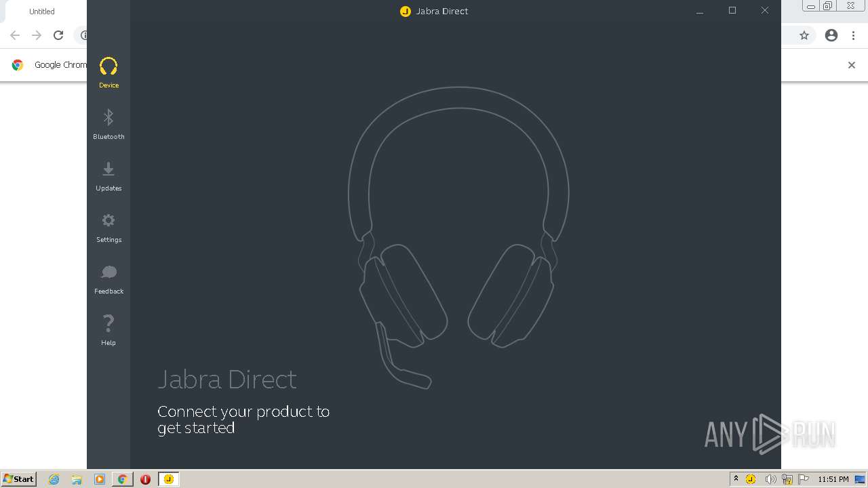Viewport: 868px width, 488px height.
Task: Click the network tray icon
Action: click(x=787, y=479)
